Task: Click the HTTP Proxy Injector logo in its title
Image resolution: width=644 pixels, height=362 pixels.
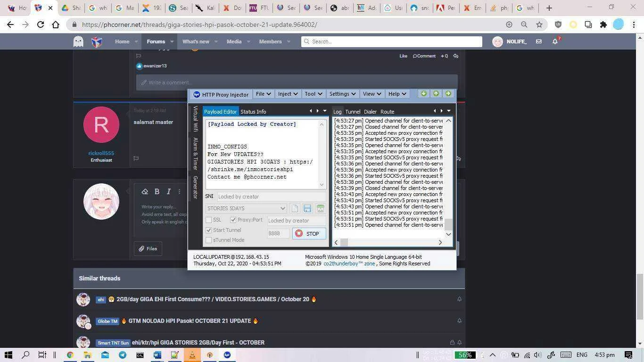Action: tap(197, 94)
